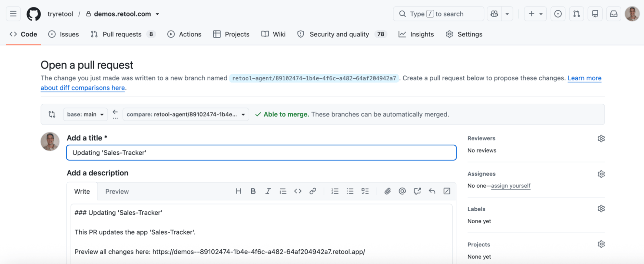Reference an issue or pull request icon
Screen dimensions: 644x264
417,191
